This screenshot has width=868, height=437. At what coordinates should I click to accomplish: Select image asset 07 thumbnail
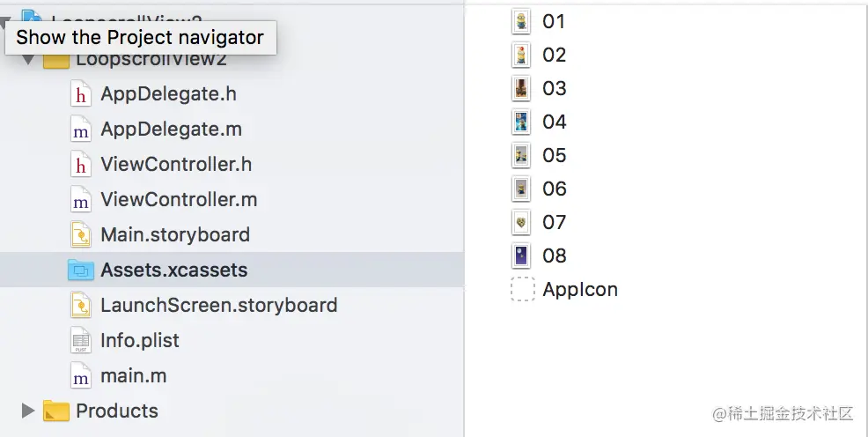tap(522, 222)
